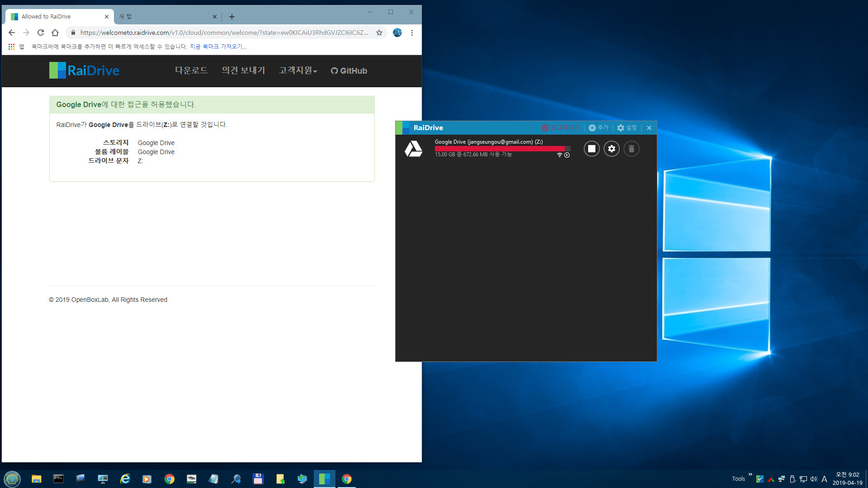
Task: Expand the Tools toolbar chevron in taskbar
Action: [x=750, y=474]
